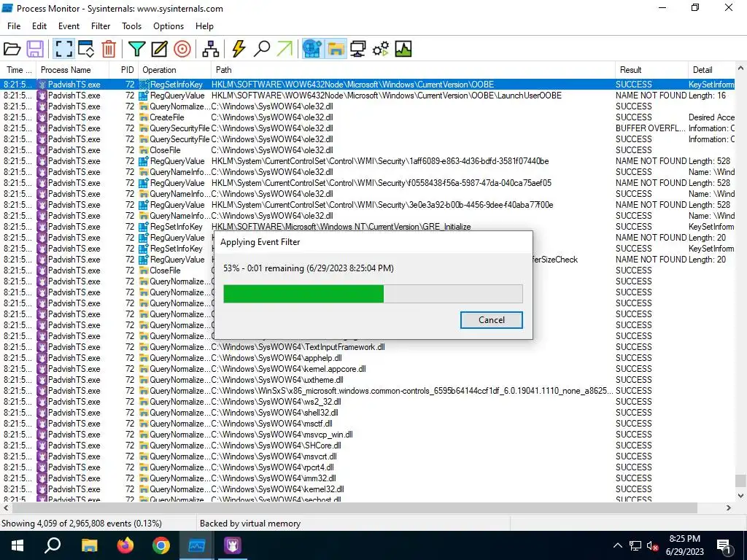Open the Options menu
The image size is (747, 560).
point(169,26)
